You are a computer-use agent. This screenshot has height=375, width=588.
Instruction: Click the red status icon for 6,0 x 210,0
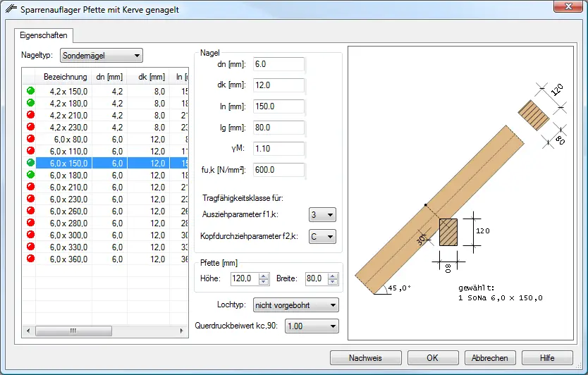(31, 187)
